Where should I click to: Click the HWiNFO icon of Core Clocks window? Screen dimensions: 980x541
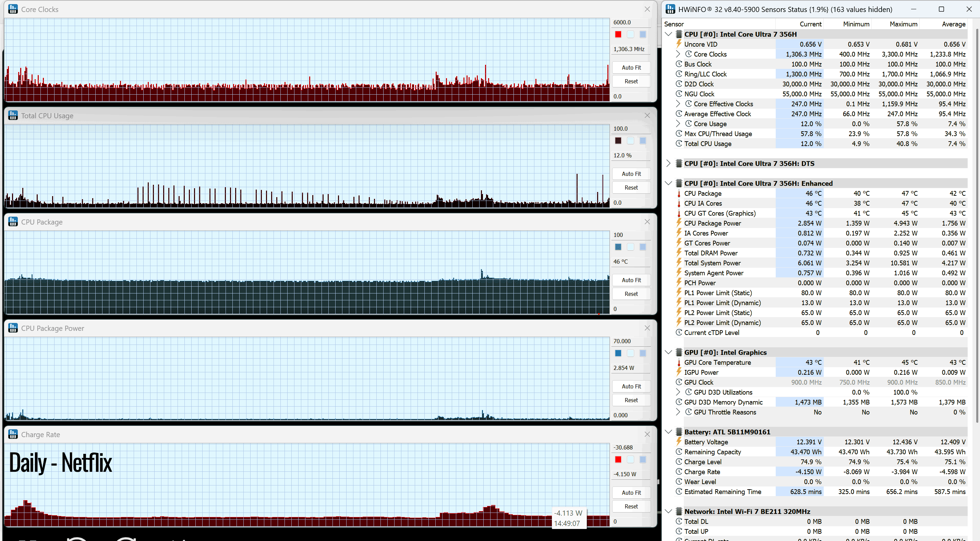pos(13,9)
